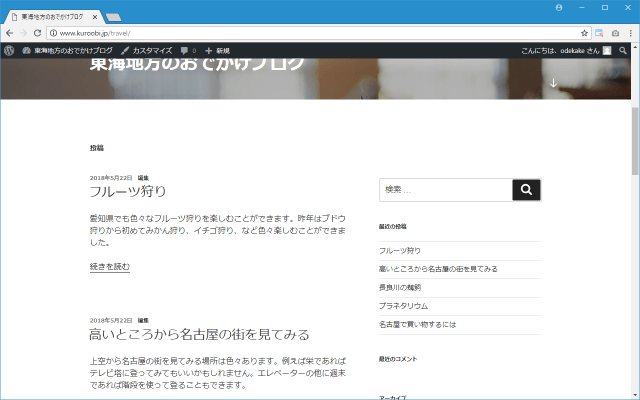The height and width of the screenshot is (400, 640).
Task: Open a new browser tab
Action: pyautogui.click(x=113, y=17)
